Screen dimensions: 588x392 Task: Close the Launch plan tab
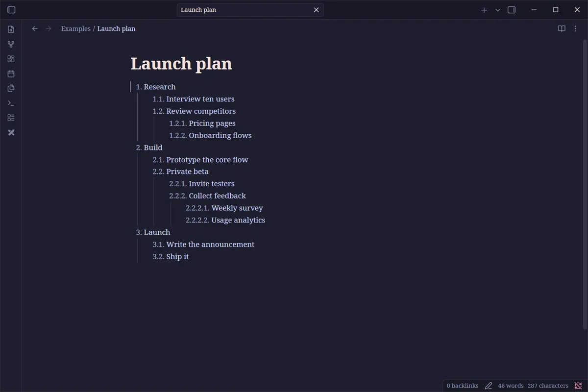click(x=317, y=10)
